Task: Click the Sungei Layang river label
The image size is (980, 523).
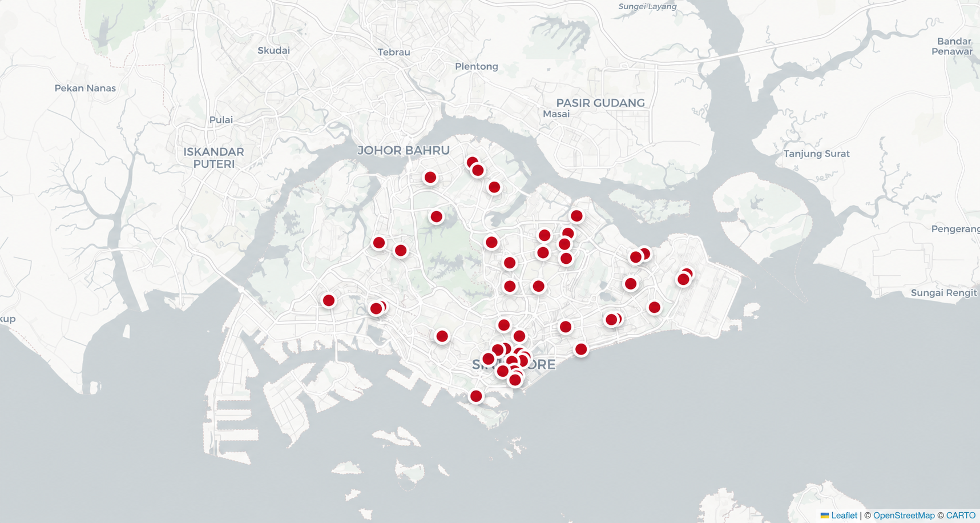Action: [647, 7]
